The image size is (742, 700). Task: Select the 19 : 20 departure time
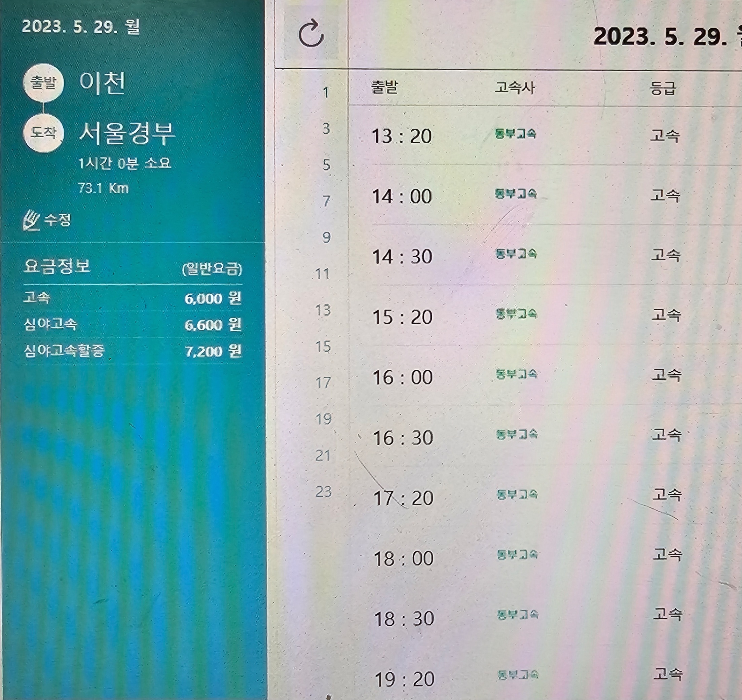[404, 679]
